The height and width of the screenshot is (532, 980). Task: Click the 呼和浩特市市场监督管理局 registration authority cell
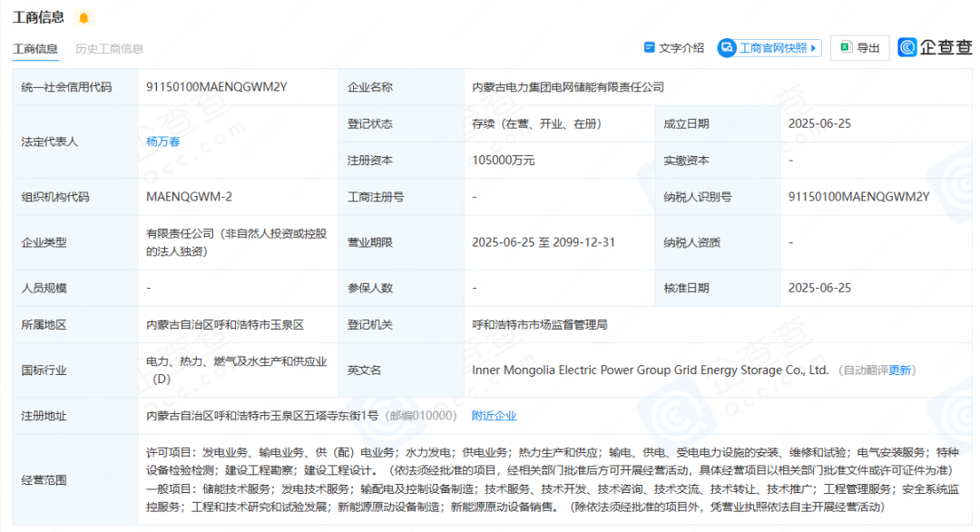point(536,324)
